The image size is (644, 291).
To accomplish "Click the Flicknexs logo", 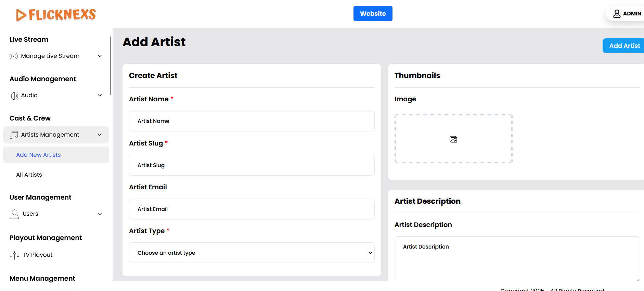I will 56,15.
